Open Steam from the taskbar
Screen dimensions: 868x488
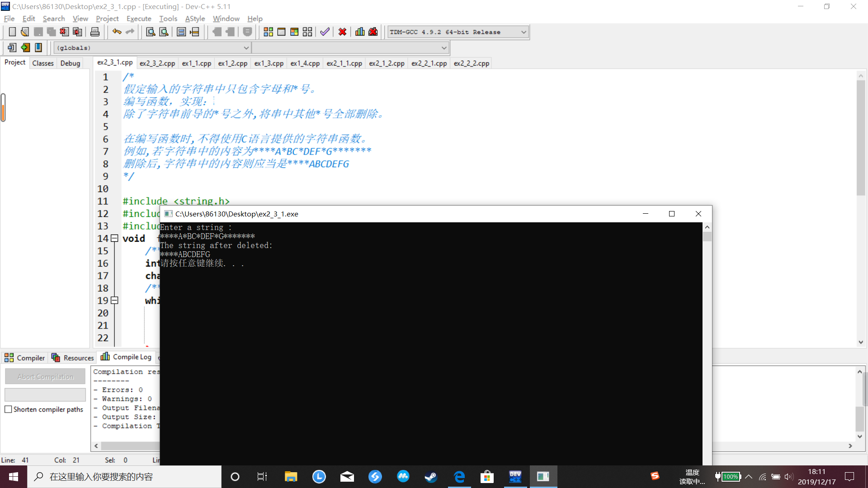431,477
